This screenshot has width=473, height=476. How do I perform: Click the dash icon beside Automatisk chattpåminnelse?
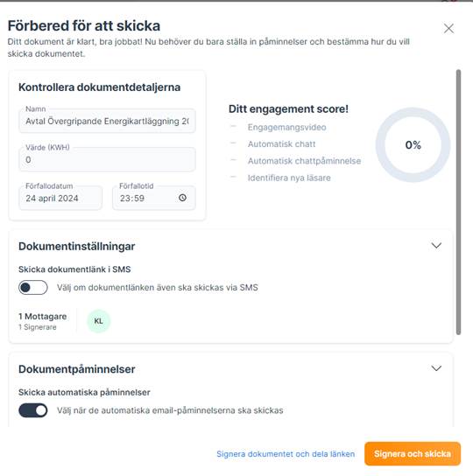[x=234, y=160]
